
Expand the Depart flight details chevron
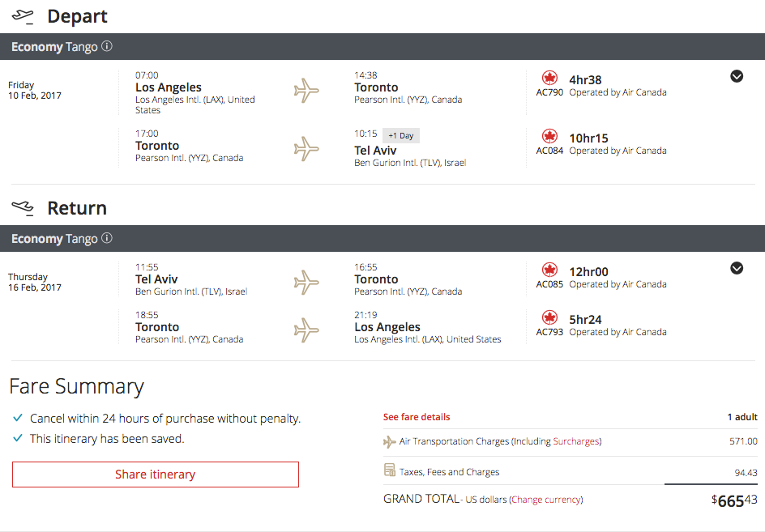737,76
